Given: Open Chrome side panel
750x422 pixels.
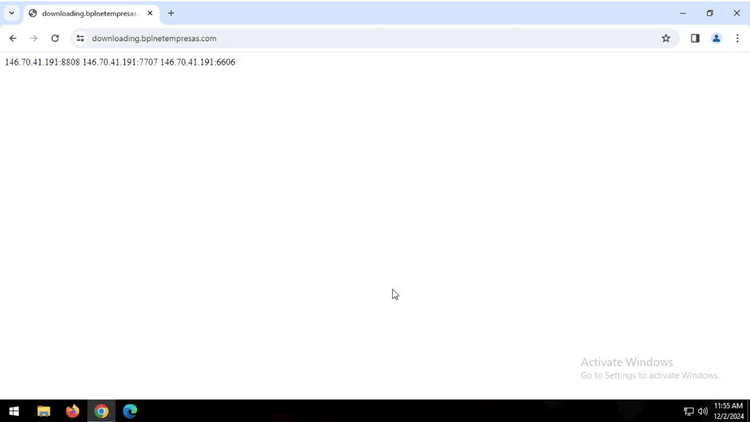Looking at the screenshot, I should tap(695, 38).
